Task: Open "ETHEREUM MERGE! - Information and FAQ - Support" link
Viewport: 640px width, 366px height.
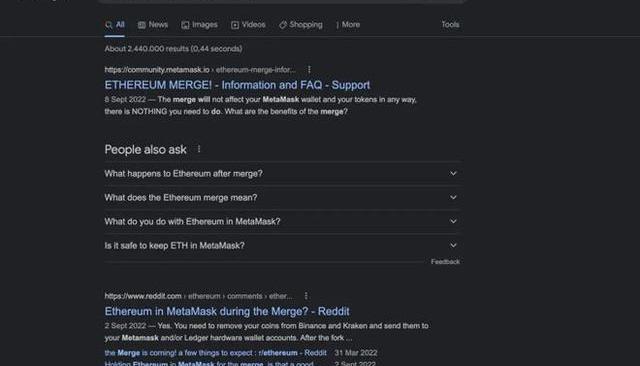Action: tap(237, 85)
